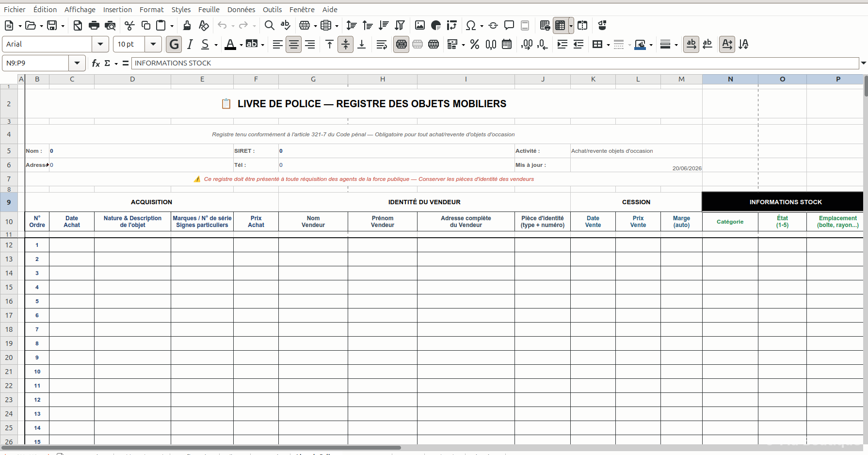The width and height of the screenshot is (868, 455).
Task: Click Sort descending icon
Action: point(384,25)
